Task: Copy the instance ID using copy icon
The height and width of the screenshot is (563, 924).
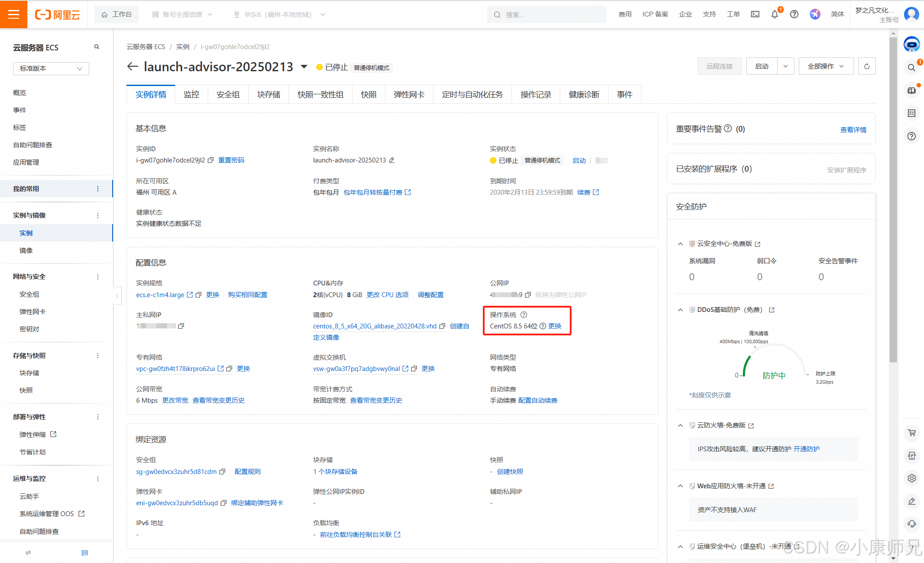Action: tap(211, 160)
